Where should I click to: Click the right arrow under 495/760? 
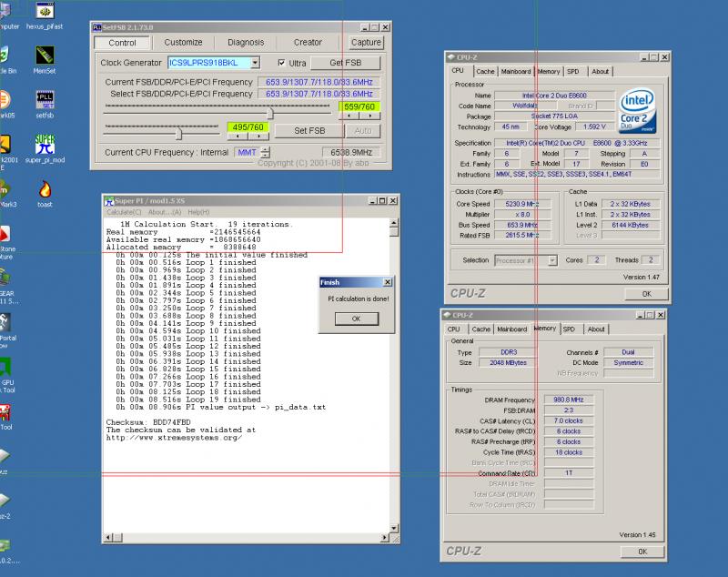pyautogui.click(x=258, y=136)
